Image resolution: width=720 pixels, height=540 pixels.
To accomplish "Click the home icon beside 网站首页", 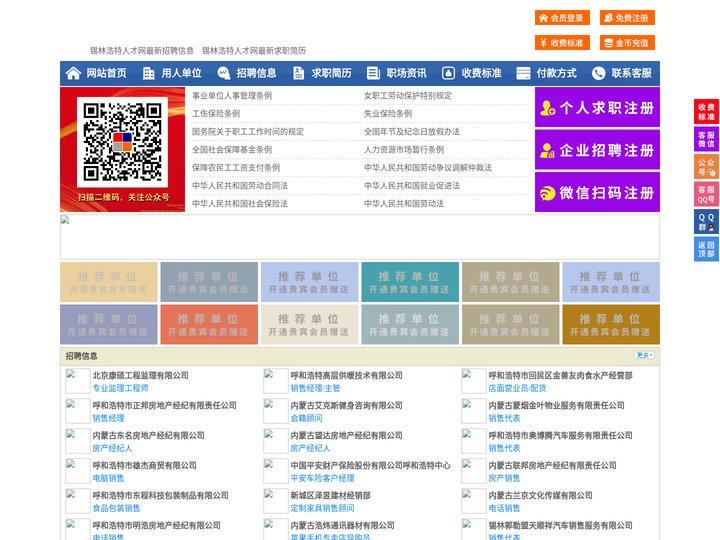I will [x=73, y=73].
